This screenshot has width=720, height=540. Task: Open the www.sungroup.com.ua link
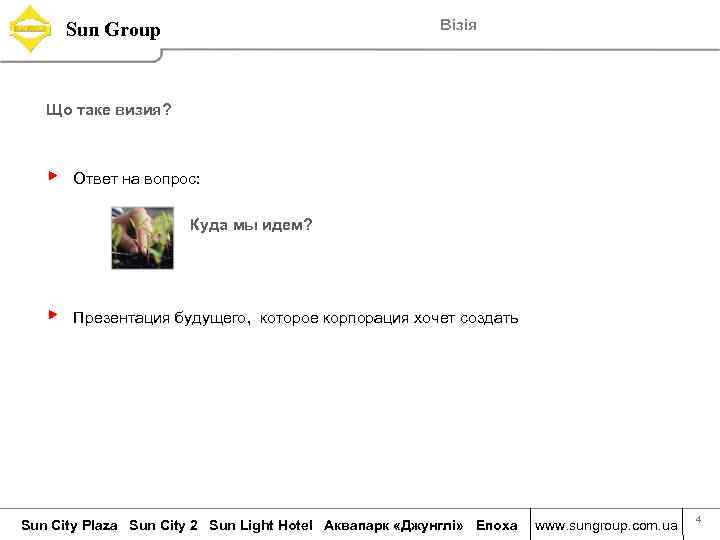coord(606,525)
